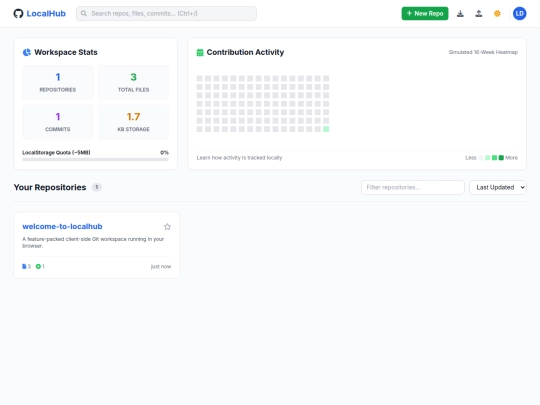
Task: Select the Total Files stat card
Action: tap(134, 82)
